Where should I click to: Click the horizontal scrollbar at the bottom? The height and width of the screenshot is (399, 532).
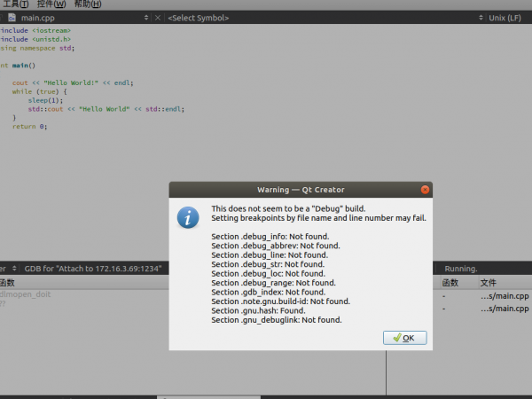click(177, 396)
